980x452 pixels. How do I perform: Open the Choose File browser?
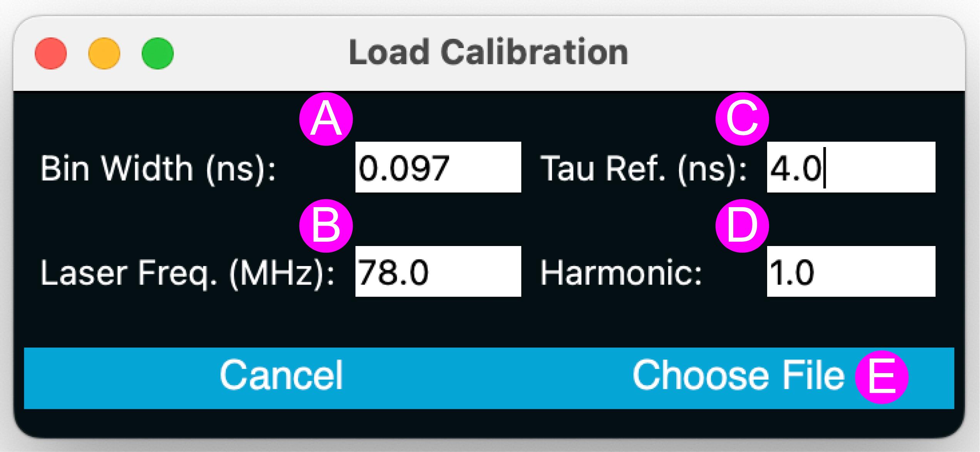click(x=739, y=375)
